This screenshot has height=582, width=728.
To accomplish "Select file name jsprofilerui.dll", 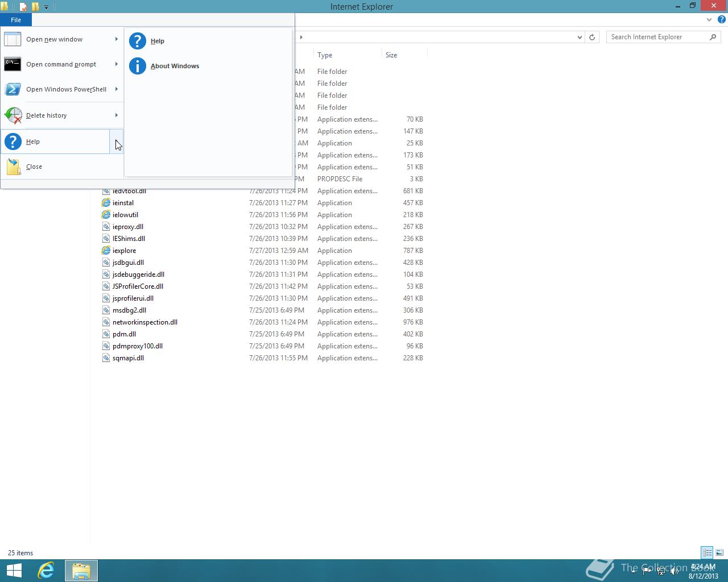I will click(x=133, y=298).
